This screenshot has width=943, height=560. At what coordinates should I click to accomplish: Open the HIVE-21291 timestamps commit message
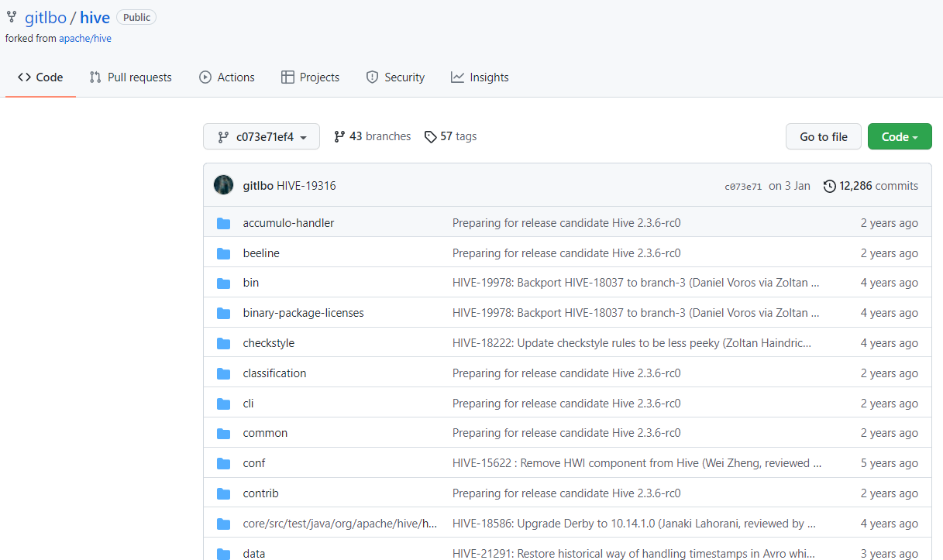click(x=634, y=554)
